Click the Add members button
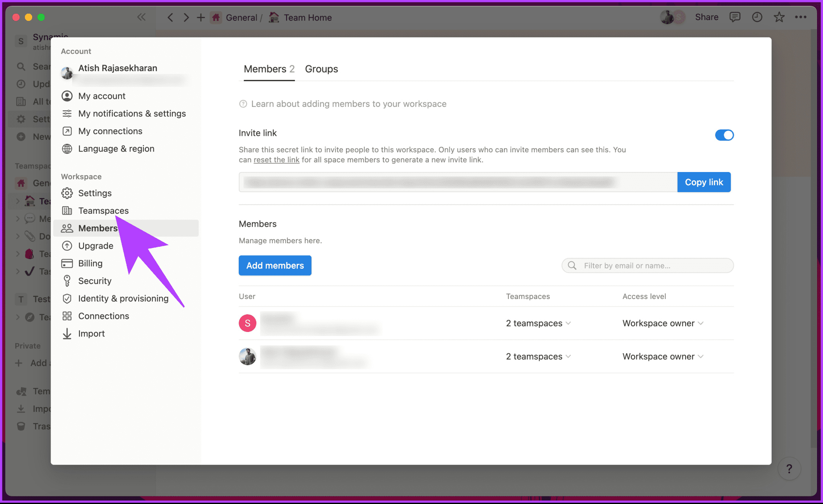This screenshot has width=823, height=504. point(275,264)
